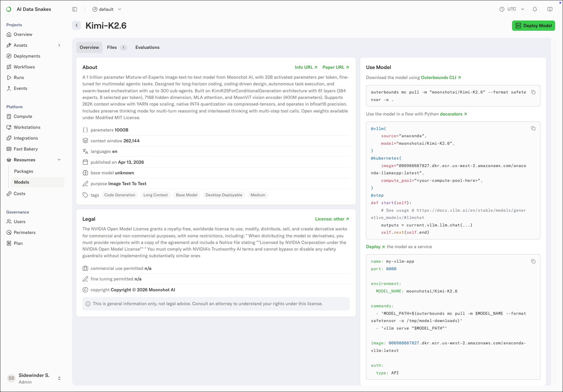Click the Desktop Deployable tag

[224, 195]
